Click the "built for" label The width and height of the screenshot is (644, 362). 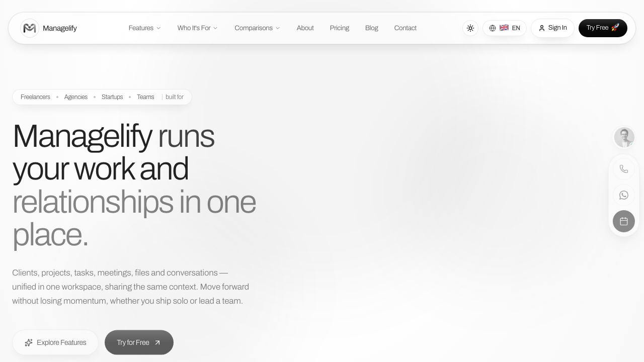point(175,97)
